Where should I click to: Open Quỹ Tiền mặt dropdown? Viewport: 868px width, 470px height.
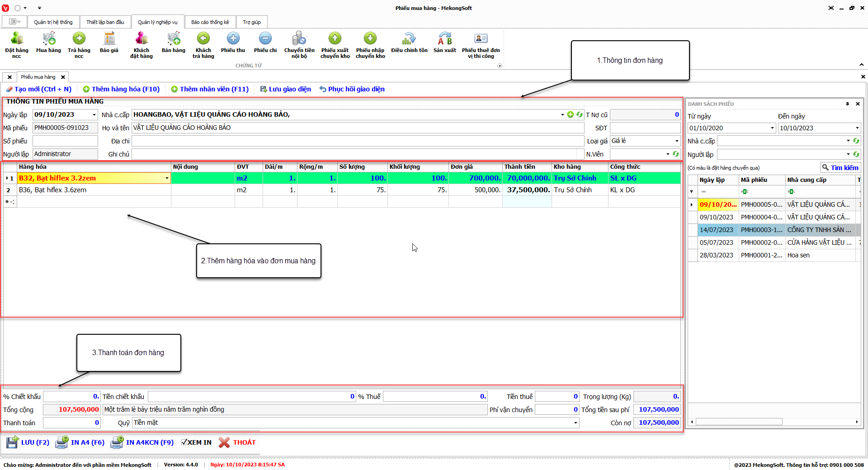(576, 423)
